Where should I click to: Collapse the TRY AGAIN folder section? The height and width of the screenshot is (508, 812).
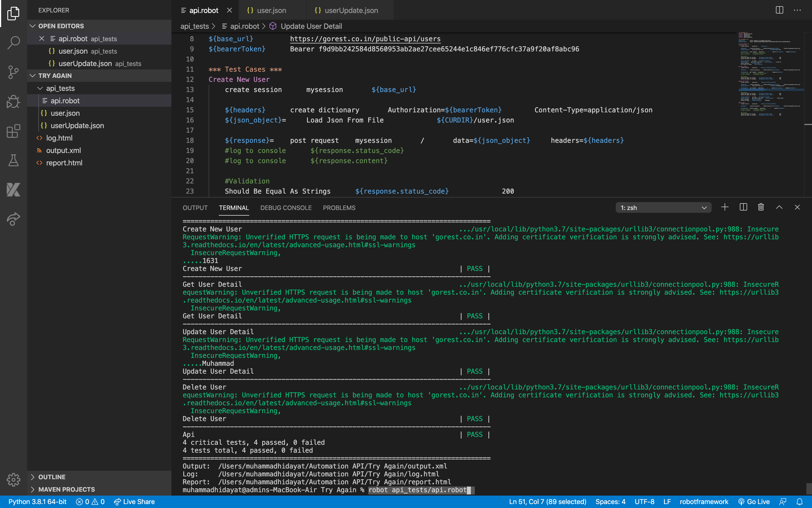tap(99, 76)
